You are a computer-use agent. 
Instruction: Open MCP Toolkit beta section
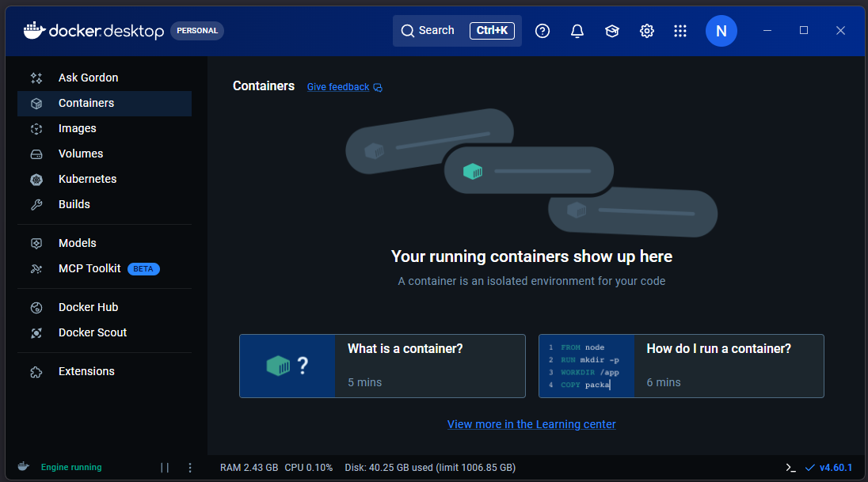click(x=89, y=268)
